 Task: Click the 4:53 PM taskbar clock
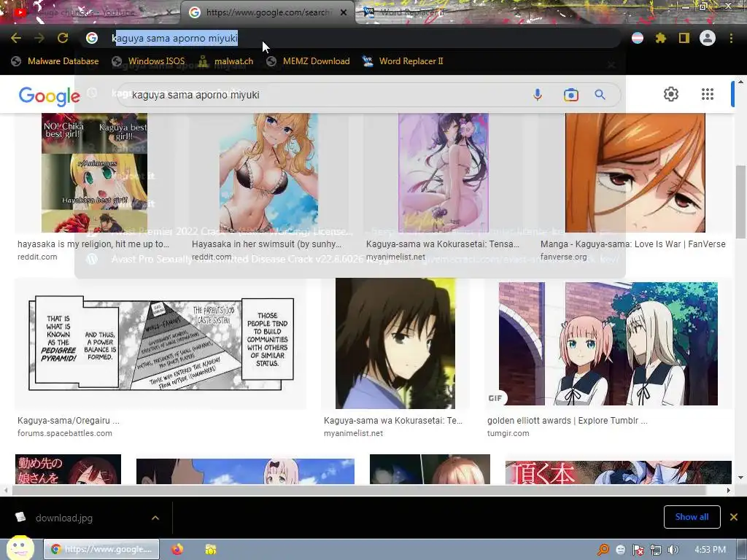tap(710, 550)
